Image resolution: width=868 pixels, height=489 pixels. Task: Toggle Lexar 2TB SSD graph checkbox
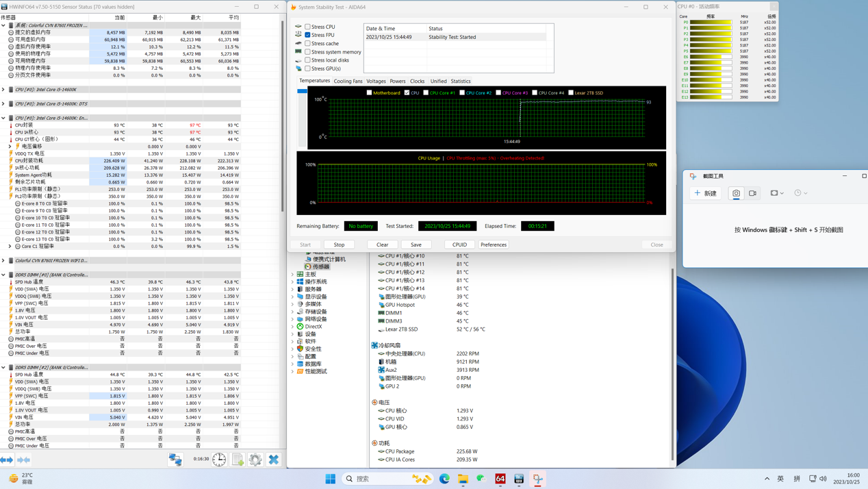[571, 92]
